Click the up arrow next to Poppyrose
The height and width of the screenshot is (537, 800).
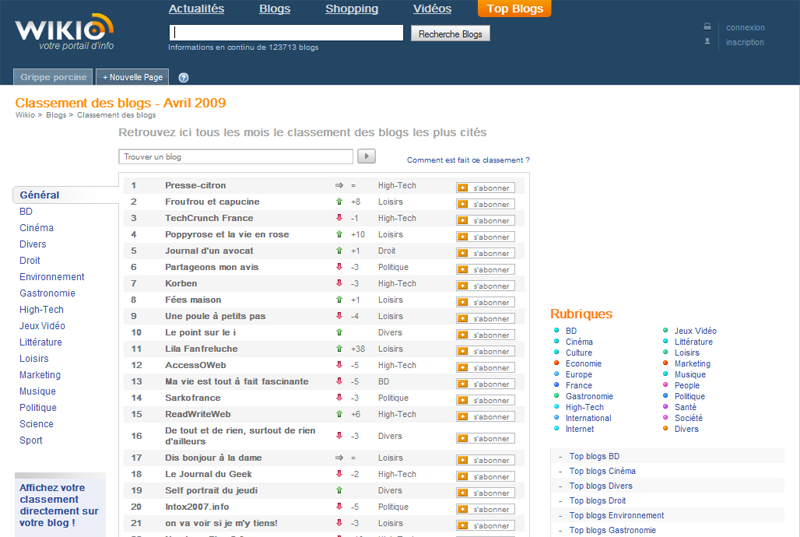coord(339,234)
